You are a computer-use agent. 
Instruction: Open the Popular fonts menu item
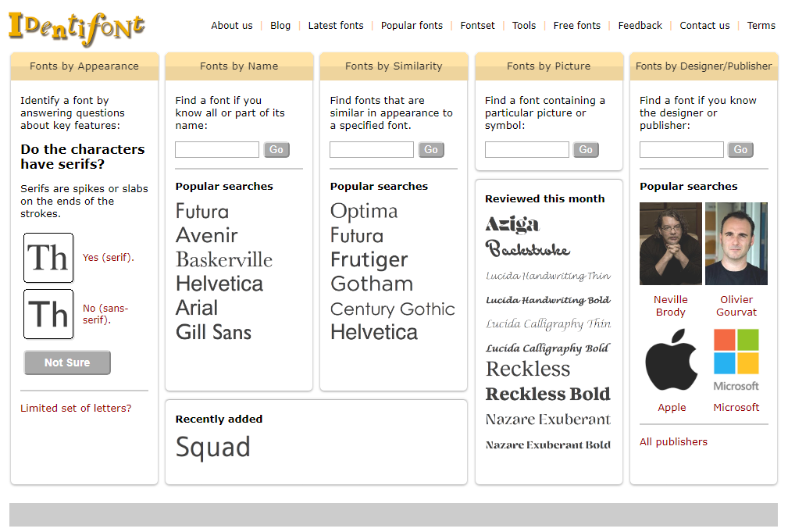(412, 26)
